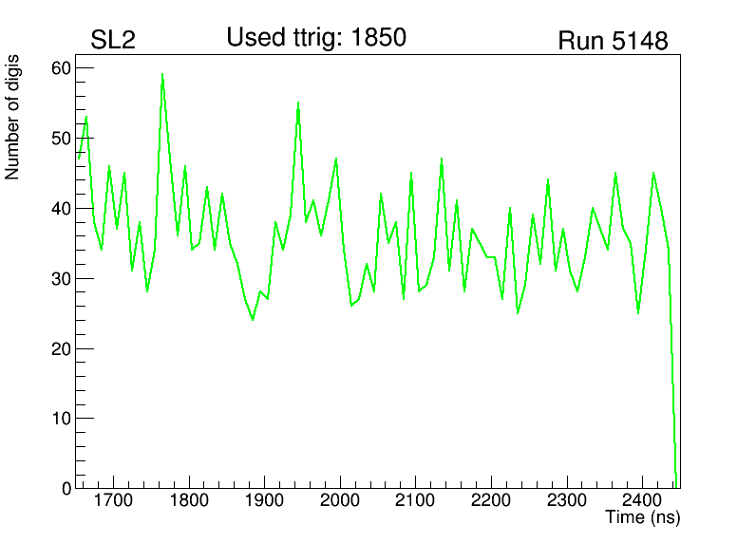Click the 'Time (ns)' x-axis title
The image size is (756, 543).
point(643,517)
